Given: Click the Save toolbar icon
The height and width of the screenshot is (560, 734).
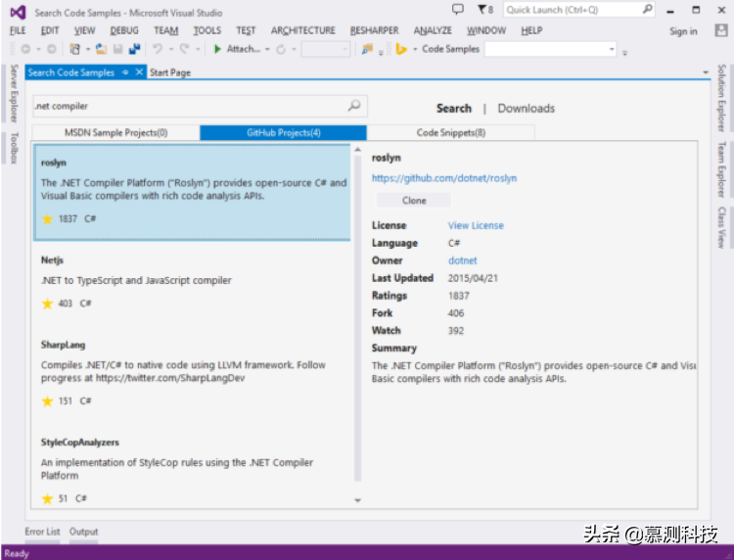Looking at the screenshot, I should [118, 49].
